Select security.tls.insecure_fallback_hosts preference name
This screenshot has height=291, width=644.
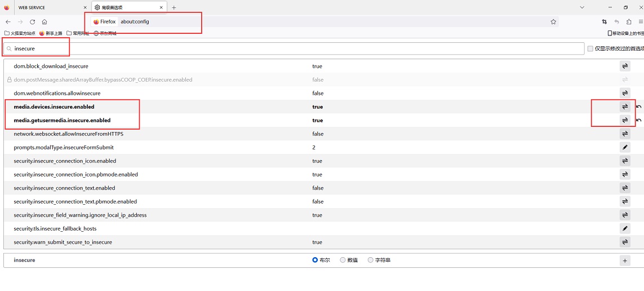[55, 228]
